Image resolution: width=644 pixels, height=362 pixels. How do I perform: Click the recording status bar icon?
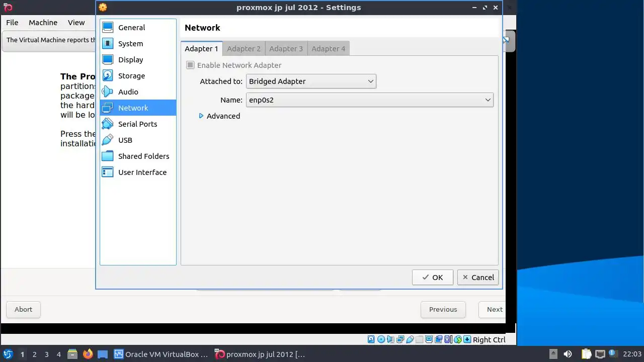point(439,339)
